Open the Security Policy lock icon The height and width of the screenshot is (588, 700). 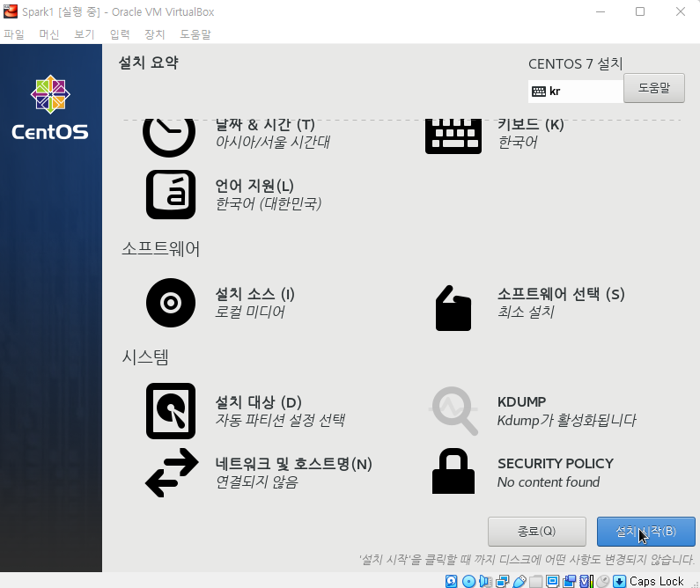[x=453, y=471]
